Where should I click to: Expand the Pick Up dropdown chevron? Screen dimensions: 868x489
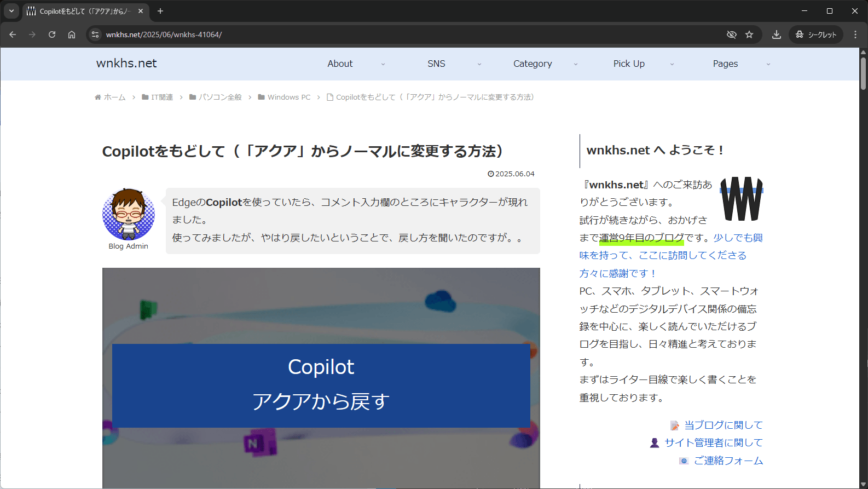(672, 64)
